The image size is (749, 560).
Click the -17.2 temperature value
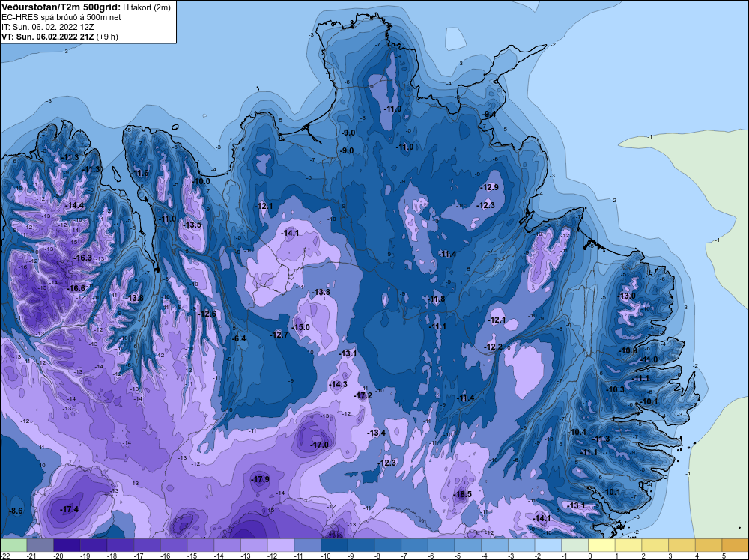tap(363, 396)
